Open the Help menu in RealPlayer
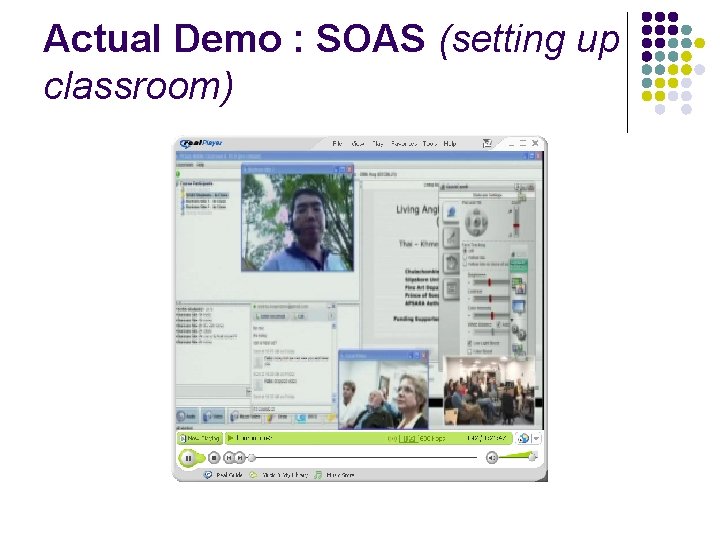The width and height of the screenshot is (720, 540). tap(450, 144)
